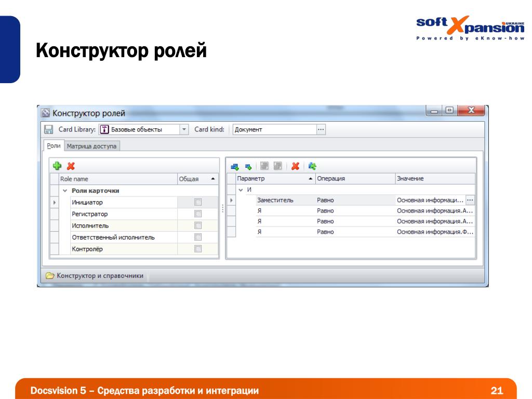Select the Ответственный исполнитель role
Image resolution: width=532 pixels, height=399 pixels.
[x=124, y=237]
